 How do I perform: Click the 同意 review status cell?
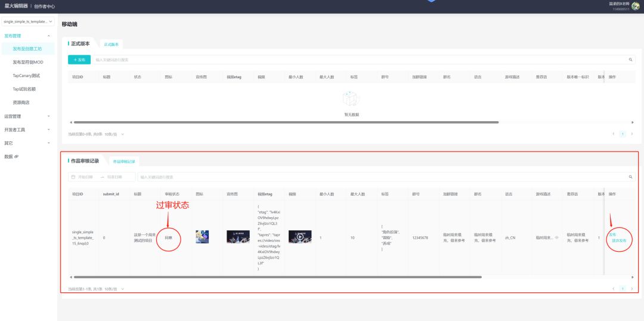point(168,237)
